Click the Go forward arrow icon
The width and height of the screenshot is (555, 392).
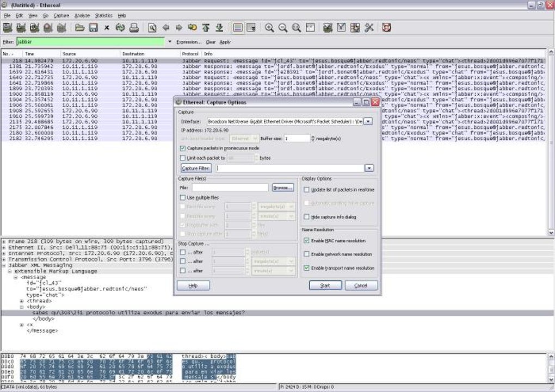coord(179,28)
